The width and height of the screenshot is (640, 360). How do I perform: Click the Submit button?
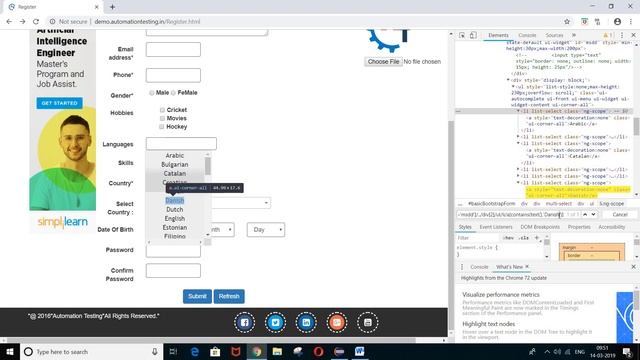coord(197,296)
